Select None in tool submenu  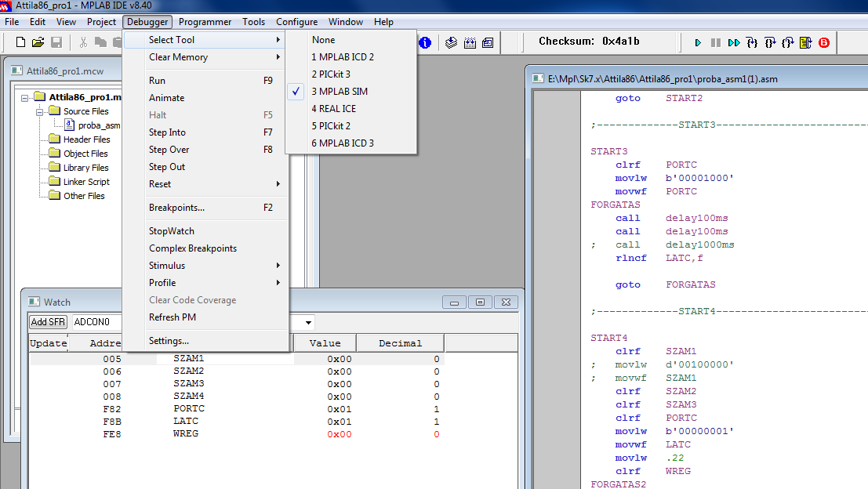[x=351, y=40]
